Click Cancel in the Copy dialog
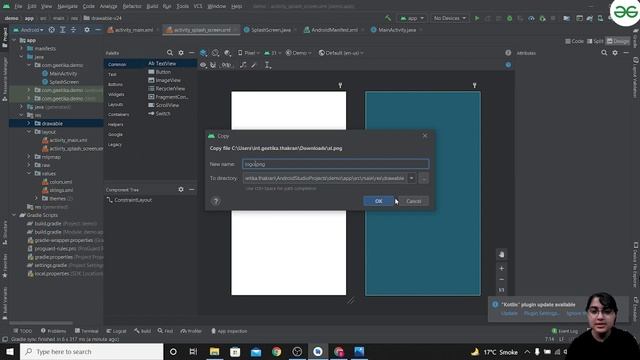640x360 pixels. pos(413,201)
